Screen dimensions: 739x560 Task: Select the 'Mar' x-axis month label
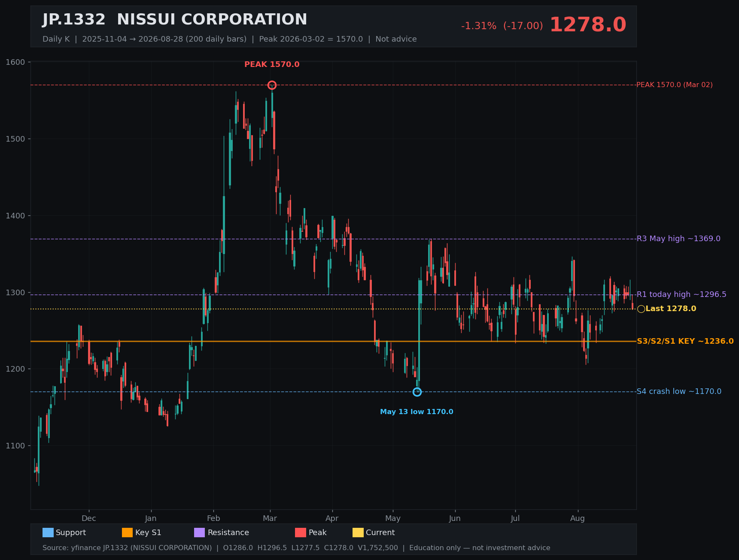tap(270, 518)
